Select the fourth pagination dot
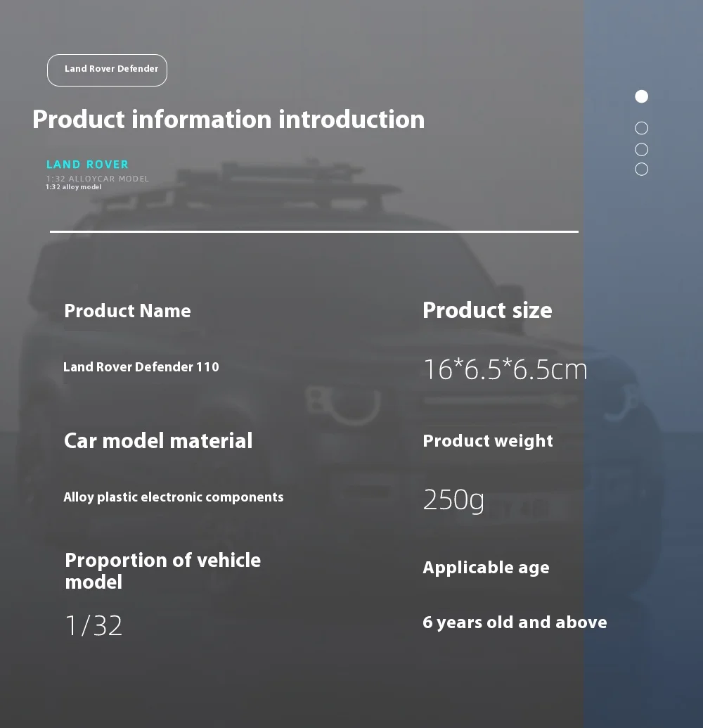703x728 pixels. [x=641, y=169]
